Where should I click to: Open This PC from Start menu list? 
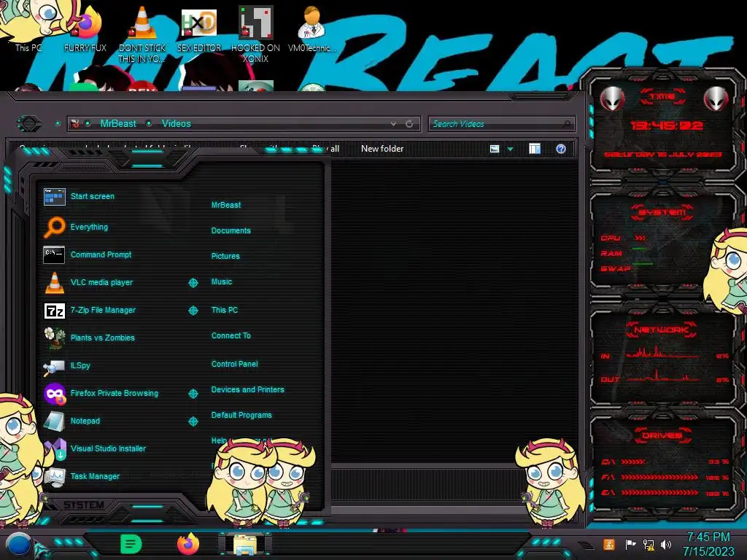coord(225,310)
